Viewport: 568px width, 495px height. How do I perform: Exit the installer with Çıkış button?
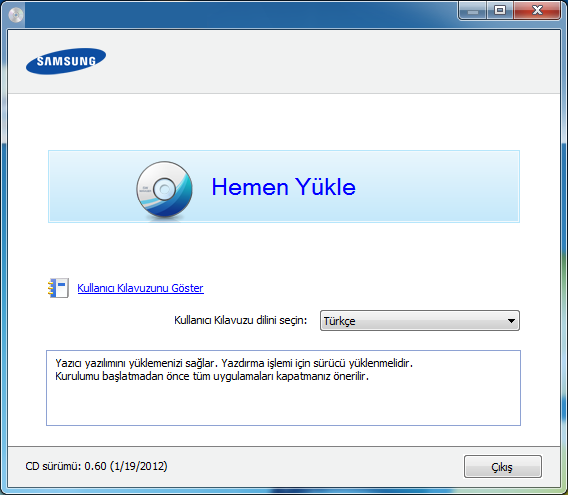point(503,467)
